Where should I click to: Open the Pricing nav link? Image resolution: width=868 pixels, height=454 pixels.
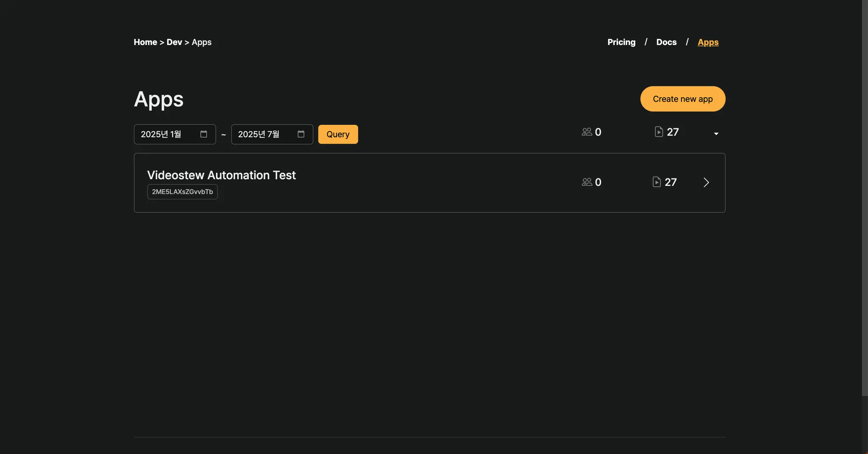click(x=621, y=42)
